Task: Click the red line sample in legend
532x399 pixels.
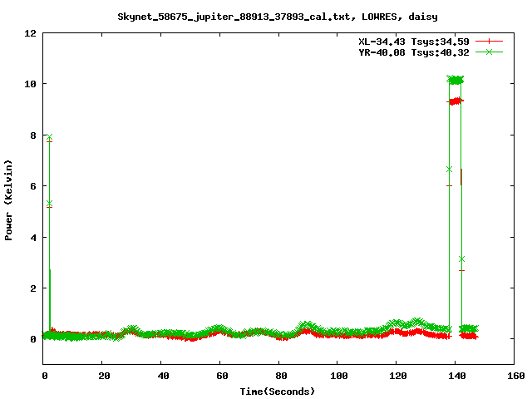Action: pyautogui.click(x=489, y=42)
